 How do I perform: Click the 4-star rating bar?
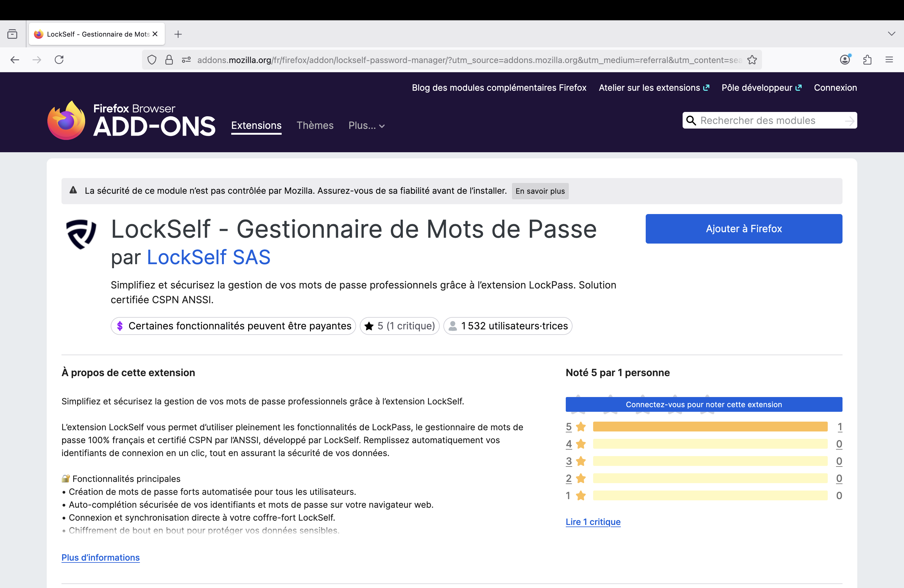pos(710,444)
